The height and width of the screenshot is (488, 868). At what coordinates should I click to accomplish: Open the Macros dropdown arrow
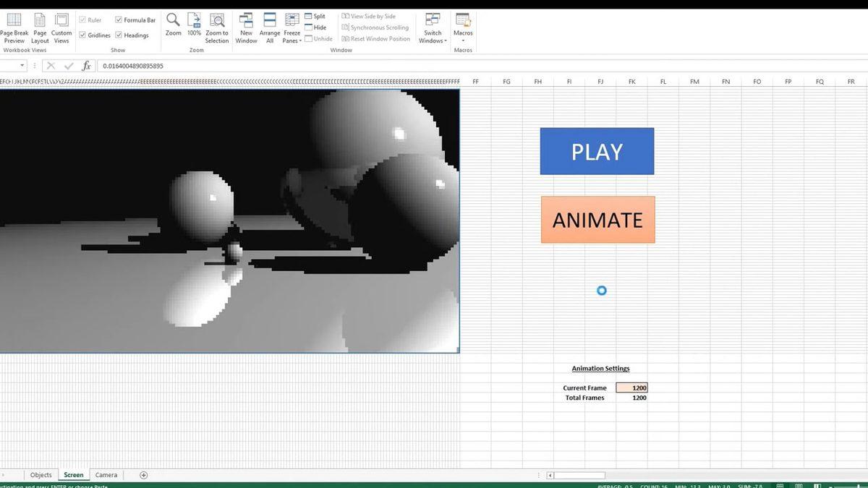463,40
